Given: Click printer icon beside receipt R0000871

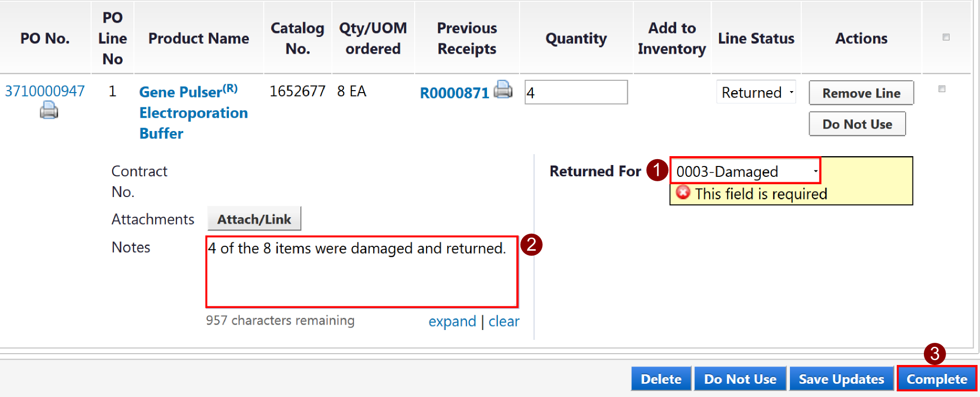Looking at the screenshot, I should coord(503,90).
